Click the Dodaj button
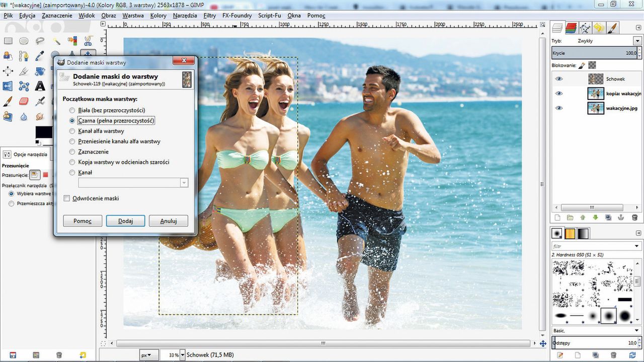The height and width of the screenshot is (362, 644). pyautogui.click(x=126, y=221)
